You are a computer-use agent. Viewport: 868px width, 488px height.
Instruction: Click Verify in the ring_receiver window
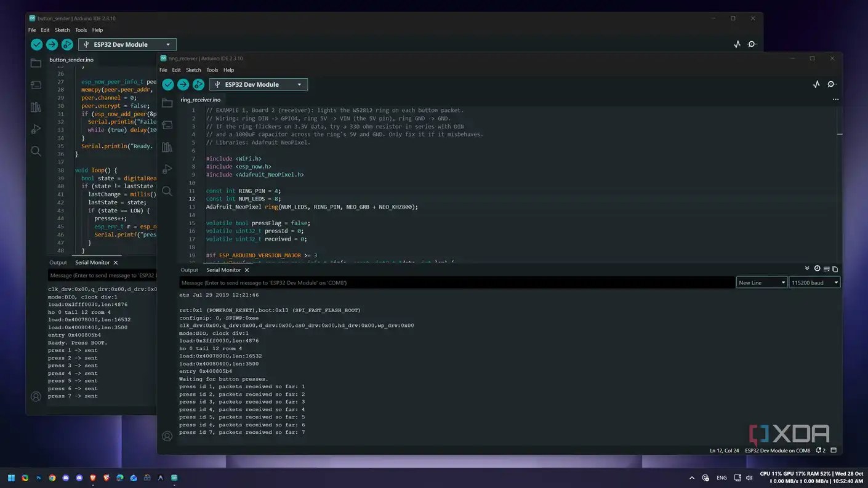point(168,84)
